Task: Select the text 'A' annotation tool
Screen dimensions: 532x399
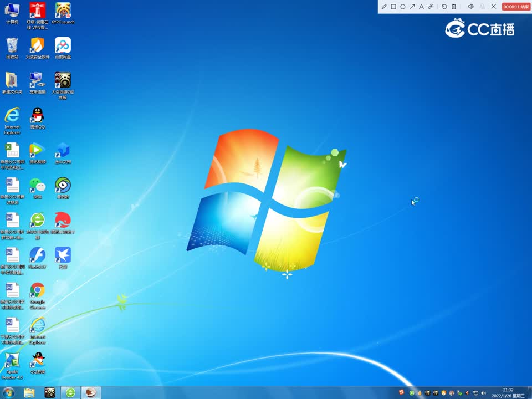Action: pos(421,7)
